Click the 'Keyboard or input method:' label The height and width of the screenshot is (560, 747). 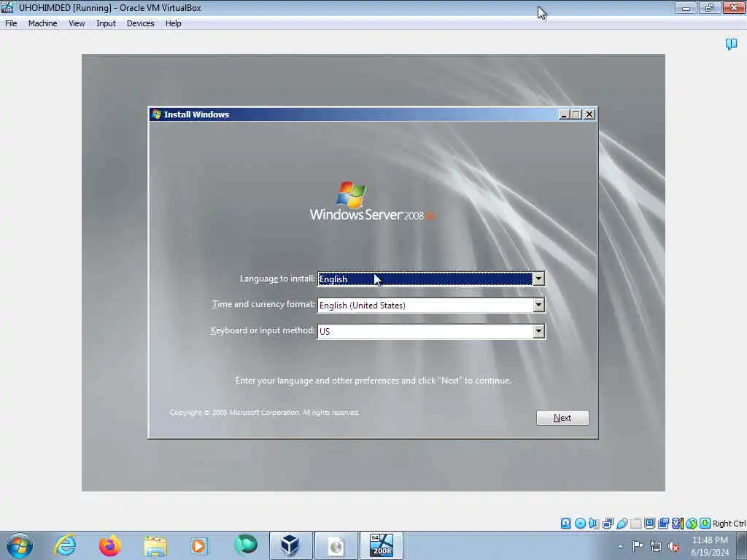[x=263, y=330]
